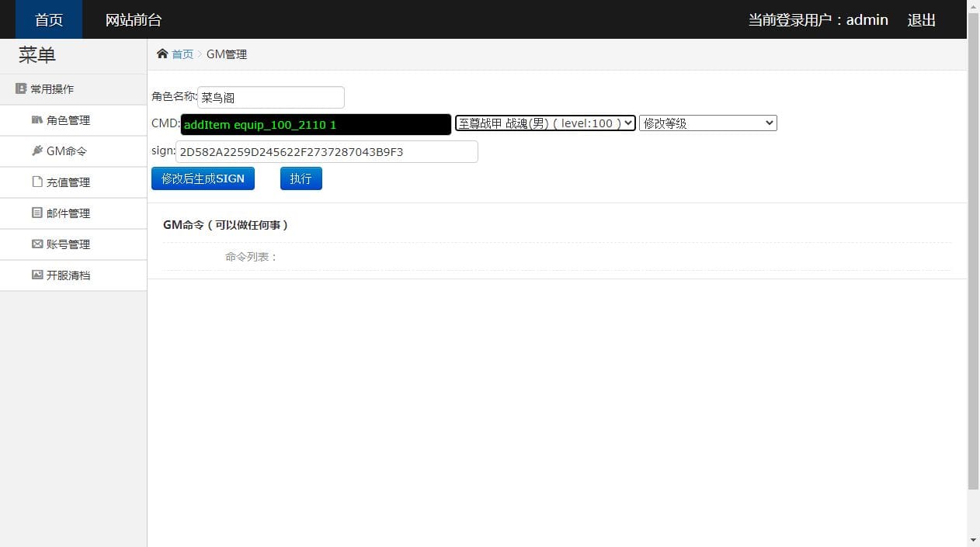Click 退出 to log out
980x547 pixels.
(921, 19)
